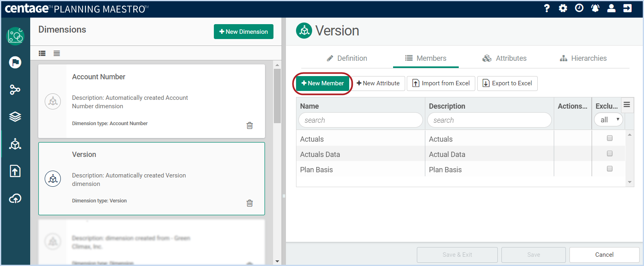
Task: Click the dimensions list scroll-up arrow
Action: pyautogui.click(x=277, y=65)
